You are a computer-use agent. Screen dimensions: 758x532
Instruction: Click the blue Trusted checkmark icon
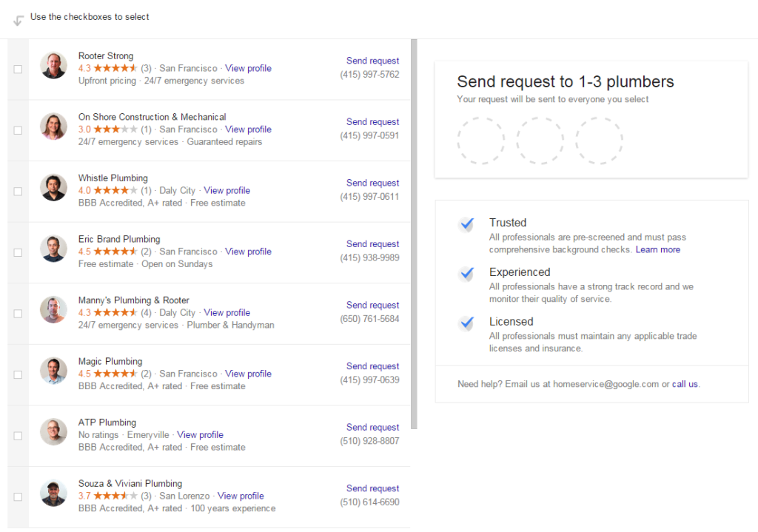coord(467,223)
